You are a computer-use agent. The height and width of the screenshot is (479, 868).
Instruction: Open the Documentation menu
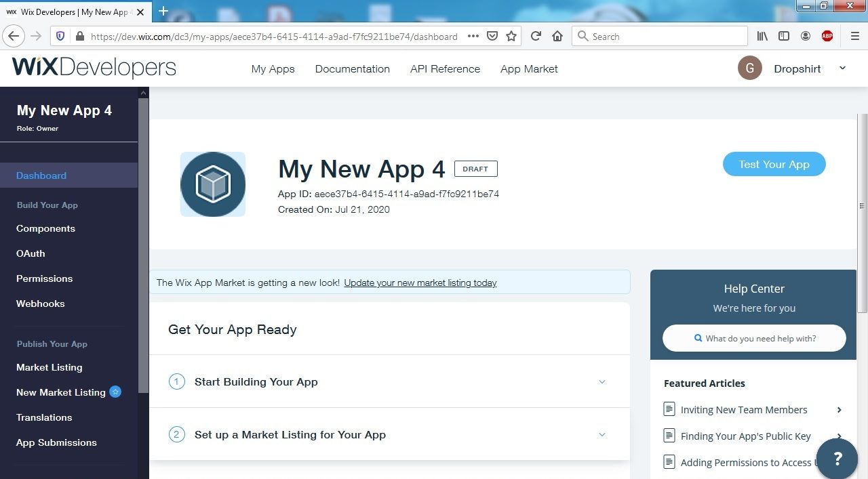click(x=353, y=68)
